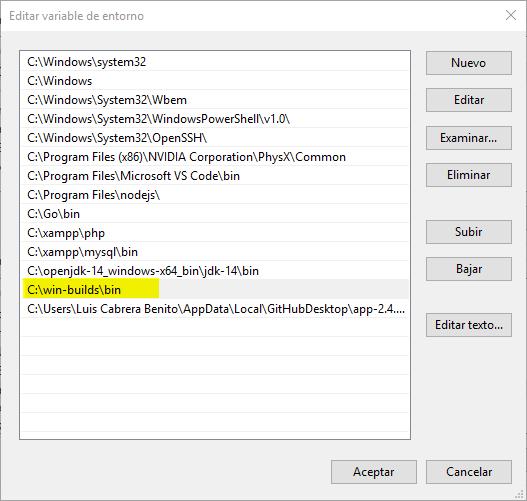The image size is (527, 501).
Task: Dismiss dialog with Cancelar
Action: (469, 472)
